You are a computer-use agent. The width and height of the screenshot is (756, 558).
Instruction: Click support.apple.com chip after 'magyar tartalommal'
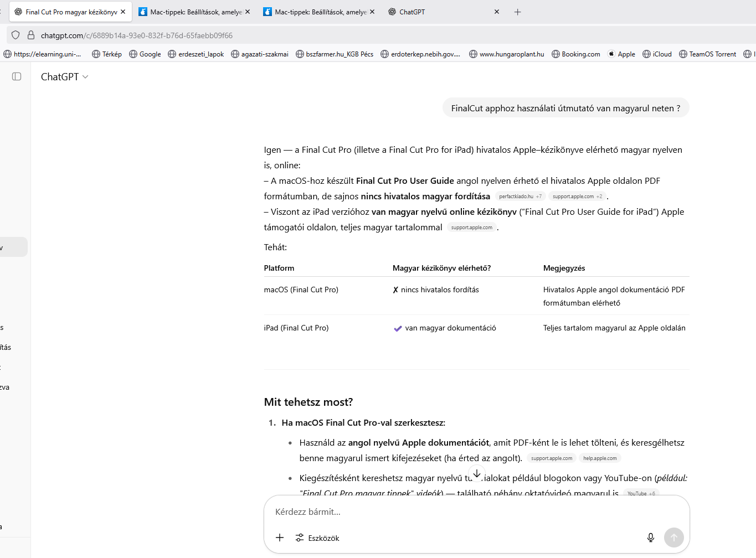pos(471,228)
